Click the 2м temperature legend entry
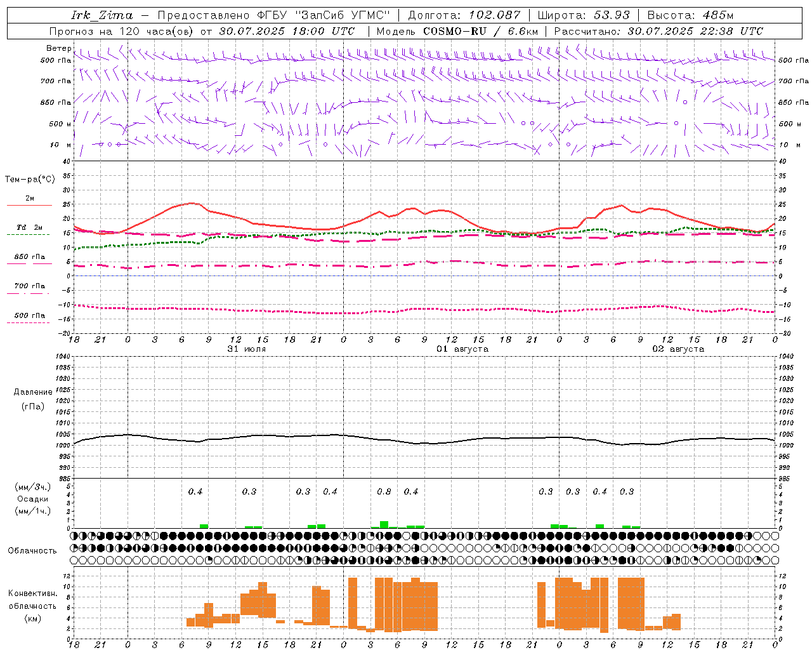 [x=30, y=199]
